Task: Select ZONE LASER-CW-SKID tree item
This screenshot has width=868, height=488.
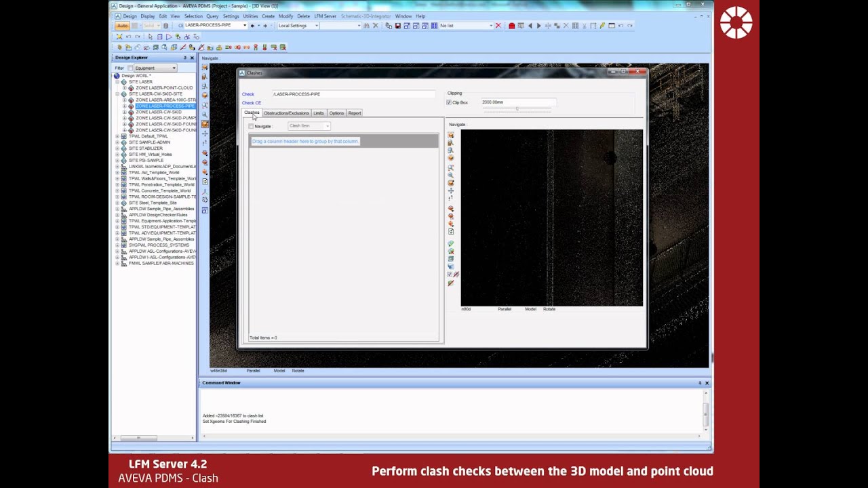Action: 159,112
